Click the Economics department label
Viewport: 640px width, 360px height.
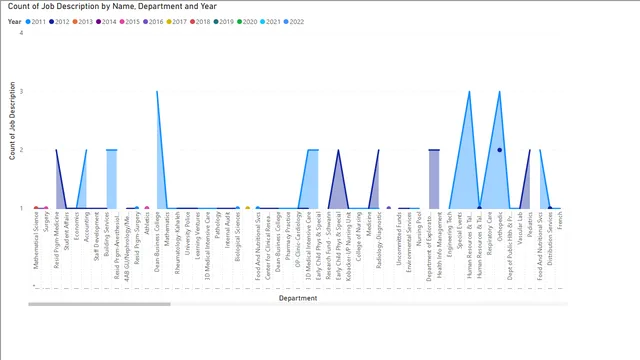click(x=76, y=226)
